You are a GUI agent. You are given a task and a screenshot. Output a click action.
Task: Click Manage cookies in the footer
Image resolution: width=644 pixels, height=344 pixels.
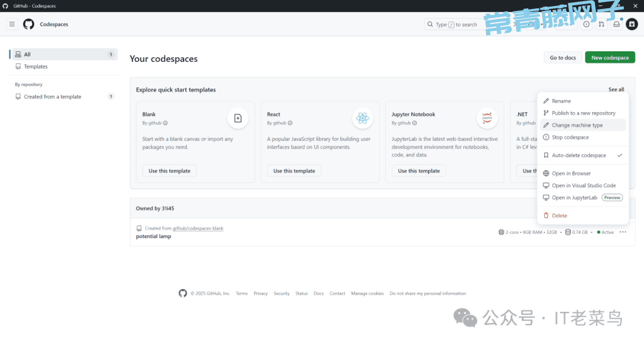pos(367,293)
